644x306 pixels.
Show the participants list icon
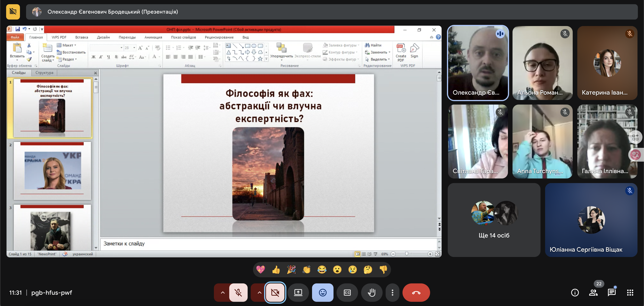click(593, 293)
